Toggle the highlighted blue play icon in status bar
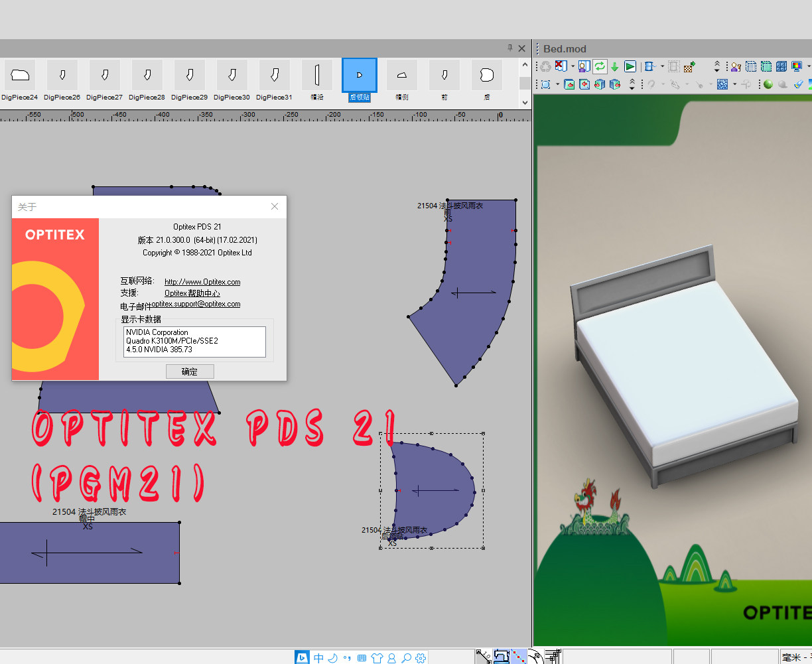Viewport: 812px width, 664px height. (303, 657)
